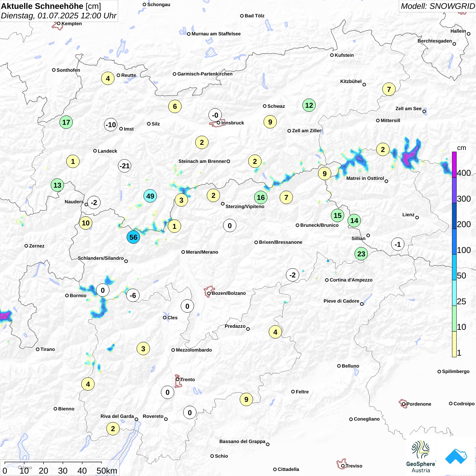Click the green station marker showing 15

pos(338,215)
